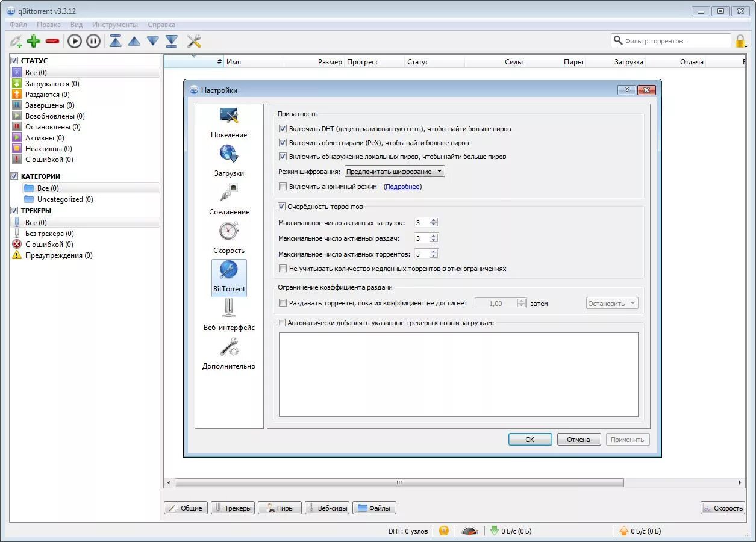Image resolution: width=756 pixels, height=542 pixels.
Task: Toggle local peer discovery checkbox
Action: click(283, 157)
